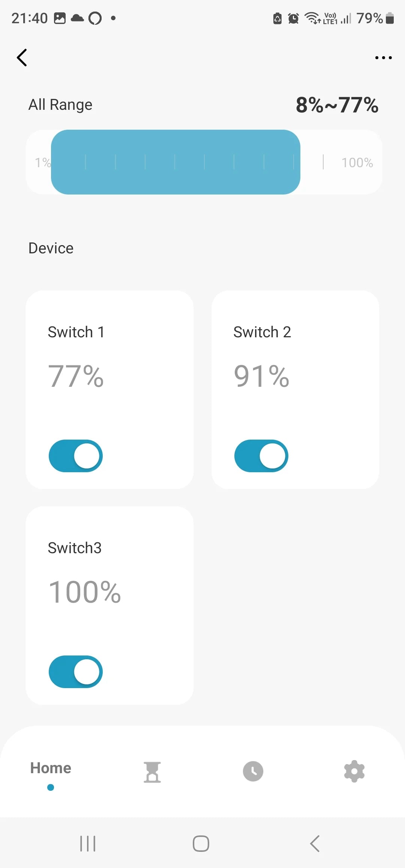Tap the 8%~77% range value
Screen dimensions: 405x868
(x=337, y=105)
